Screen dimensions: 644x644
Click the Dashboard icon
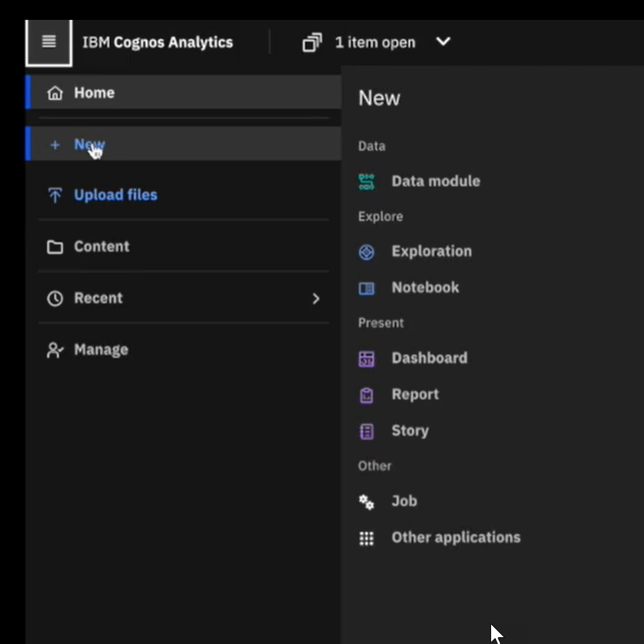click(x=367, y=359)
